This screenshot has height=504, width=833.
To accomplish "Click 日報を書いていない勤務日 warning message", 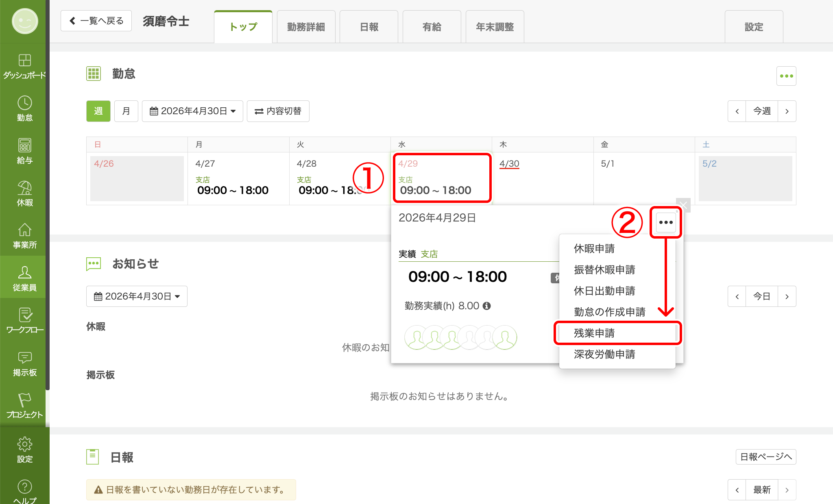I will pos(191,490).
